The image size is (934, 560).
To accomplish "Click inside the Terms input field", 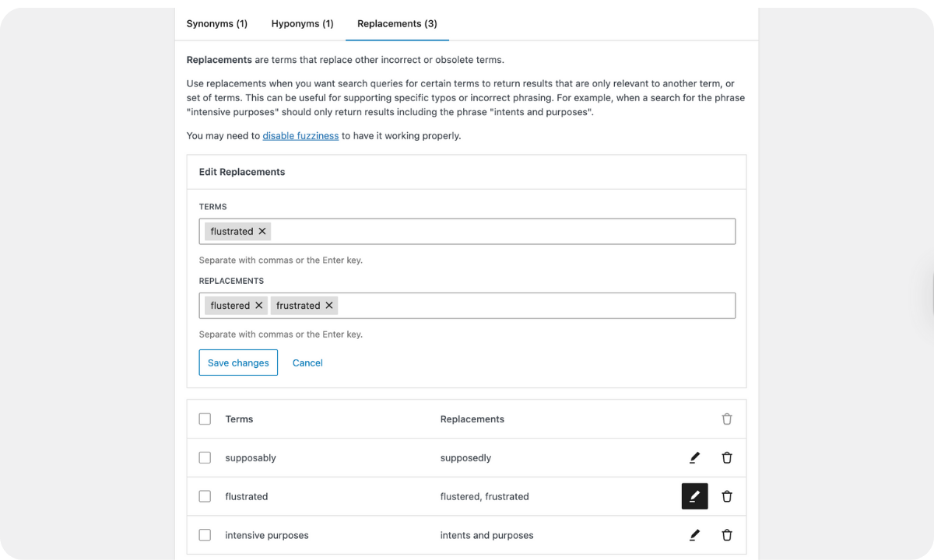I will point(498,231).
